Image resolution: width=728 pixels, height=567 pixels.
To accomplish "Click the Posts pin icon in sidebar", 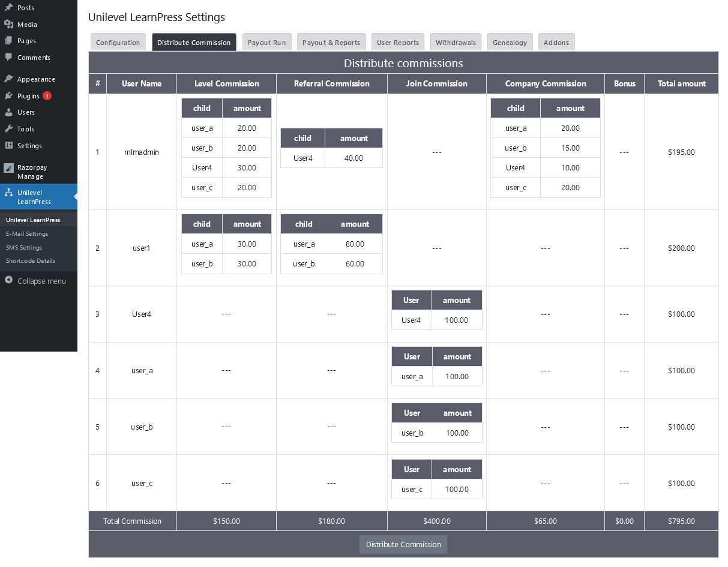I will (x=8, y=8).
